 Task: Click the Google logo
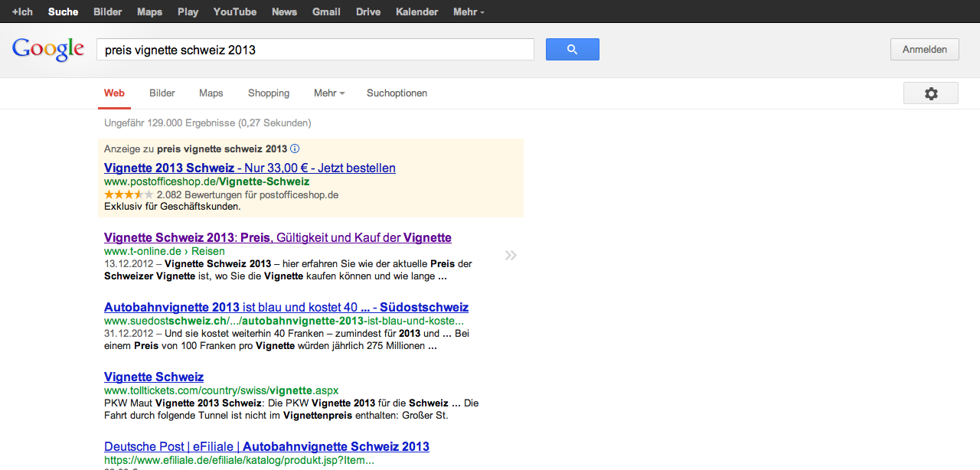47,49
